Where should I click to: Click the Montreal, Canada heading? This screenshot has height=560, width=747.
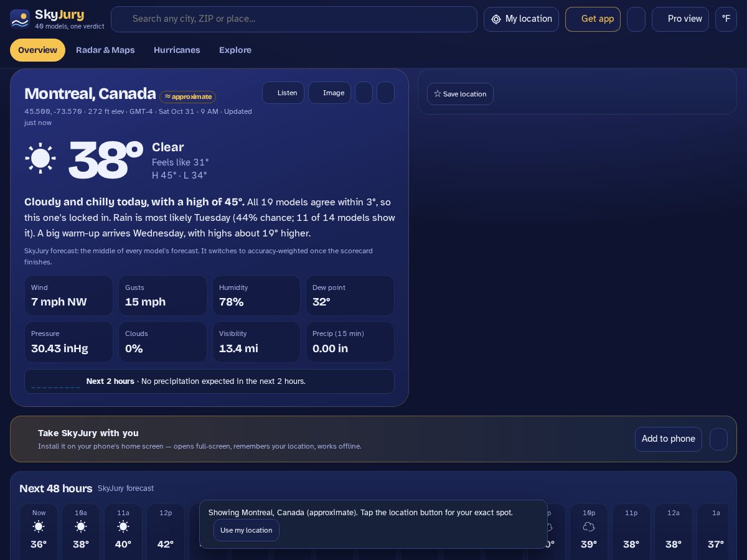pos(90,94)
